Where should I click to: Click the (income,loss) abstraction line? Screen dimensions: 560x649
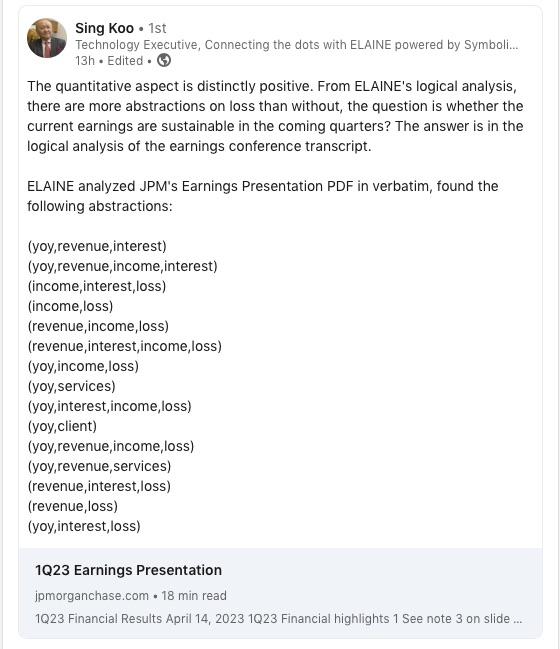point(70,306)
